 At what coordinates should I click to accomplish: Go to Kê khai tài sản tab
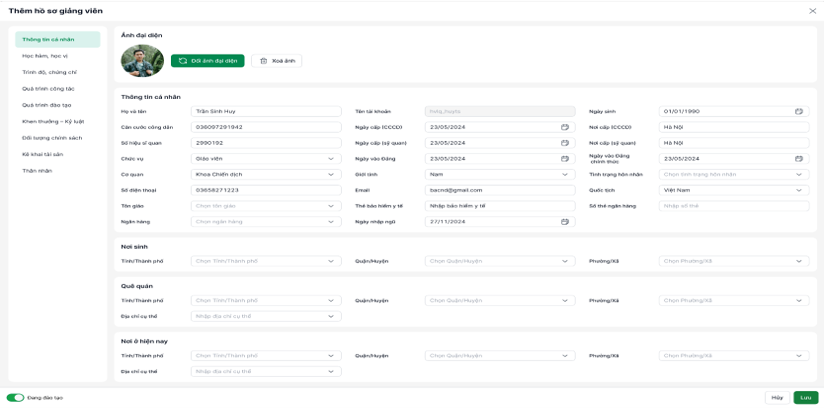43,154
